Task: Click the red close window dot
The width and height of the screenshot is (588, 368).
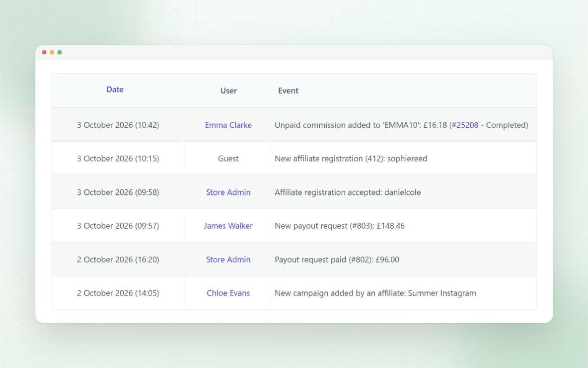Action: coord(44,52)
